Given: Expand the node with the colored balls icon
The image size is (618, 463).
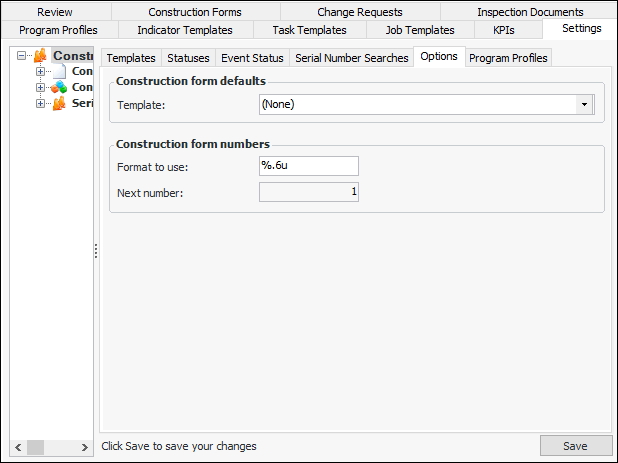Looking at the screenshot, I should (x=41, y=88).
